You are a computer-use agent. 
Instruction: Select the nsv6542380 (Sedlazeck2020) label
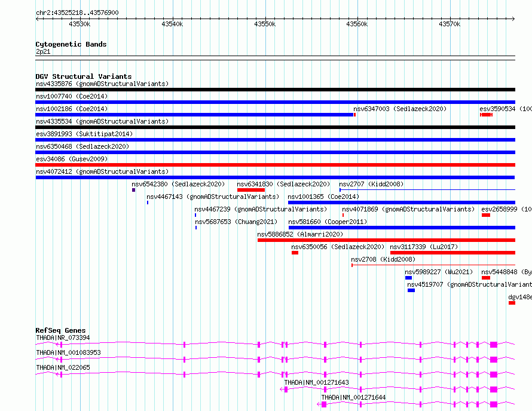(178, 184)
